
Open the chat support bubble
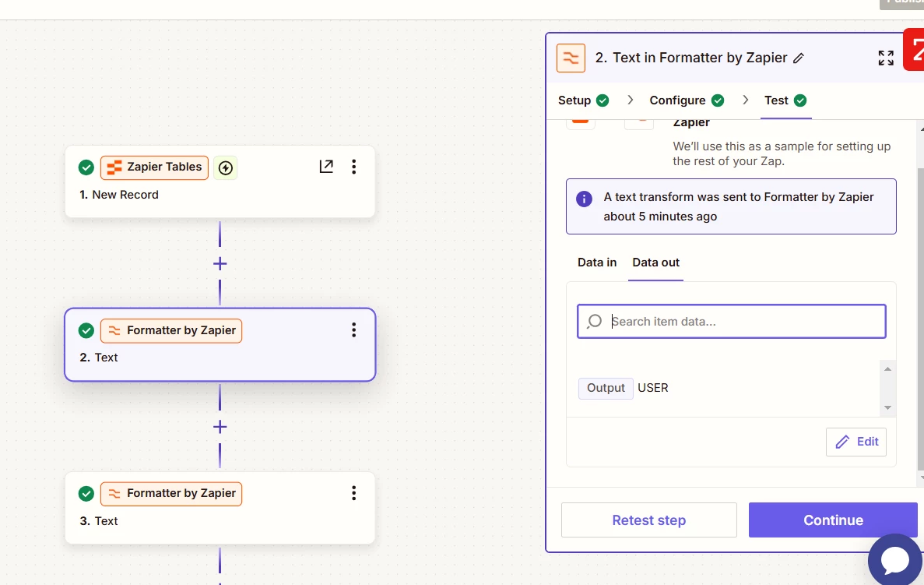click(x=895, y=559)
